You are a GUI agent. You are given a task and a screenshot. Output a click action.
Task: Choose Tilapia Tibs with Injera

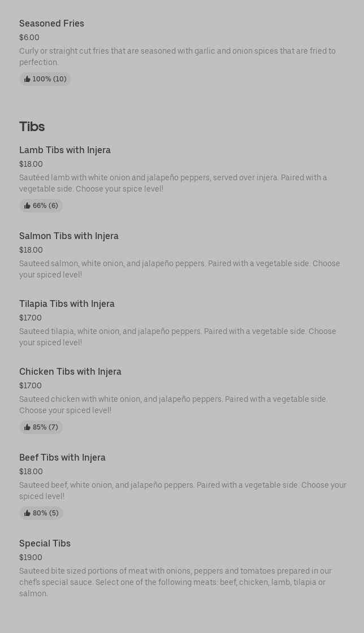[67, 304]
